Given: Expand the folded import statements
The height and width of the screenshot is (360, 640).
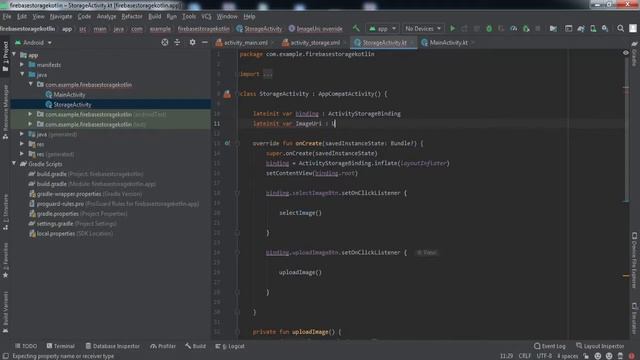Looking at the screenshot, I should pyautogui.click(x=267, y=74).
